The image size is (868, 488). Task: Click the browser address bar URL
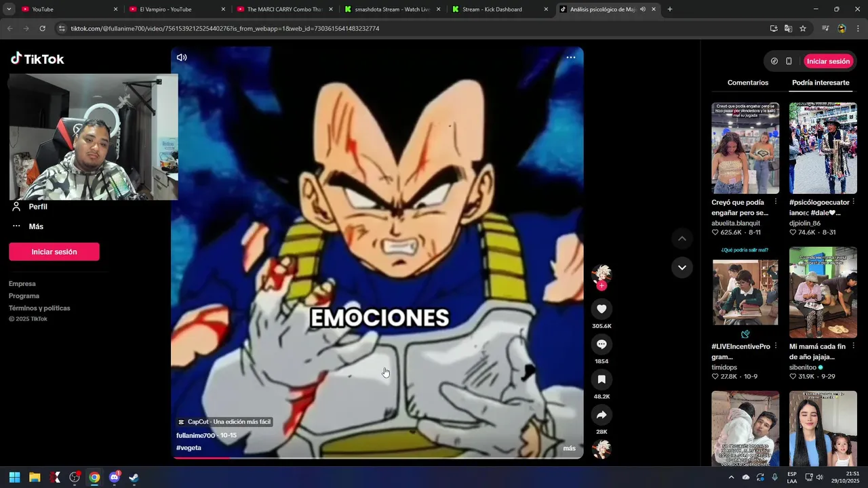(x=225, y=28)
